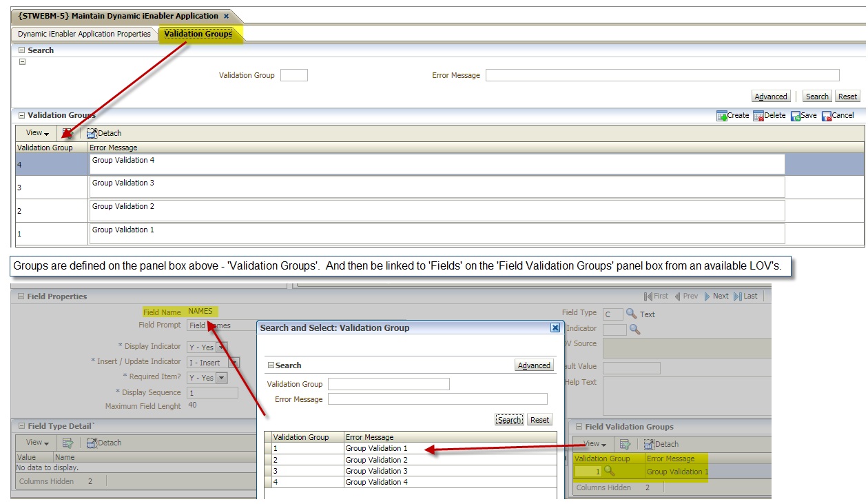Close the Search and Select dialog

555,328
